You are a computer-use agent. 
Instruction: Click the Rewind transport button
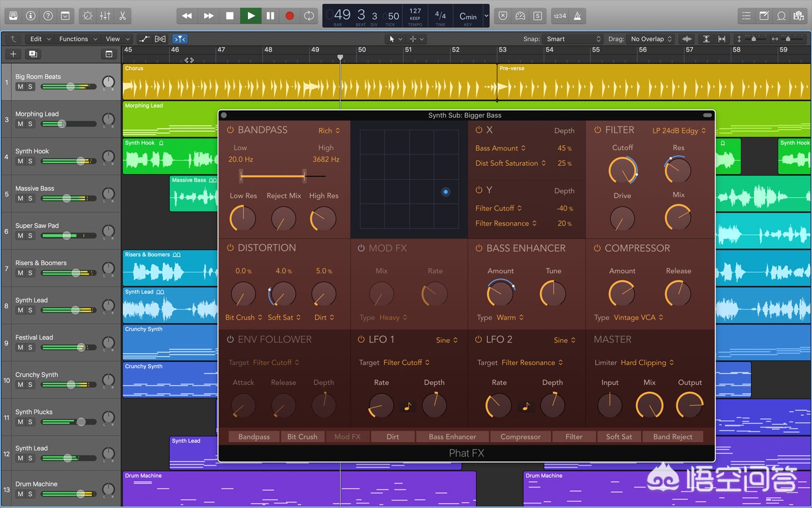click(x=187, y=16)
